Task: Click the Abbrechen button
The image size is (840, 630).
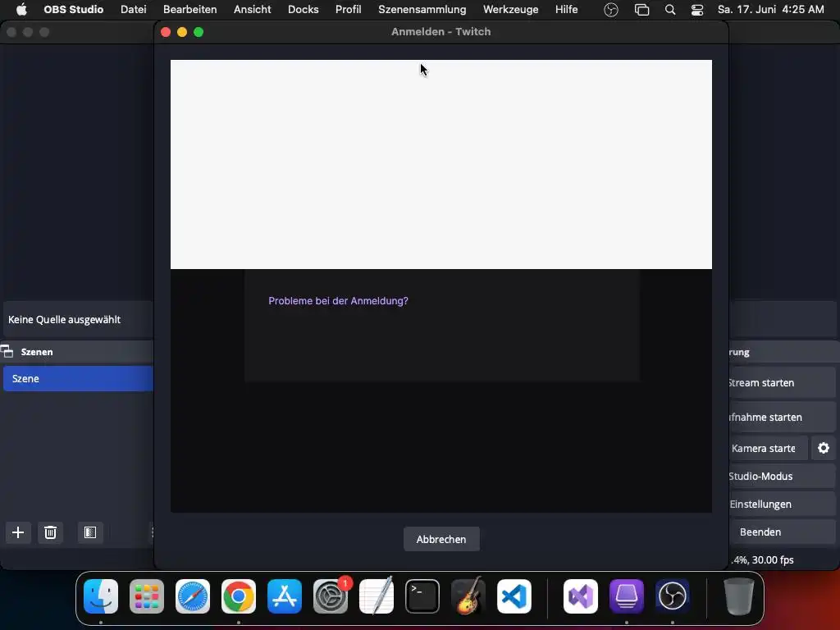Action: (x=441, y=539)
